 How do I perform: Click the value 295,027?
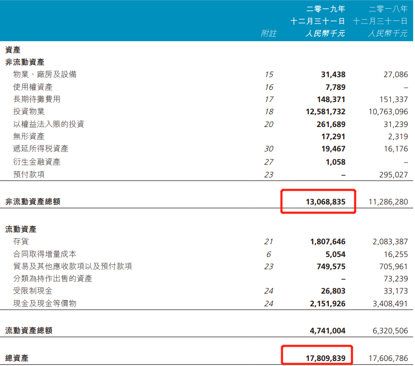tap(394, 175)
